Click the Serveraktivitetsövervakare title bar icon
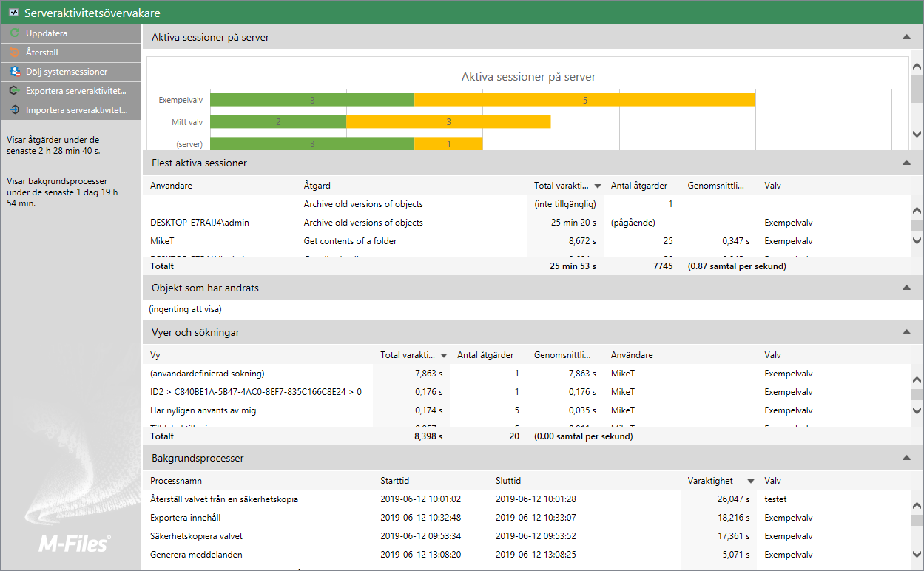The height and width of the screenshot is (571, 924). click(13, 13)
